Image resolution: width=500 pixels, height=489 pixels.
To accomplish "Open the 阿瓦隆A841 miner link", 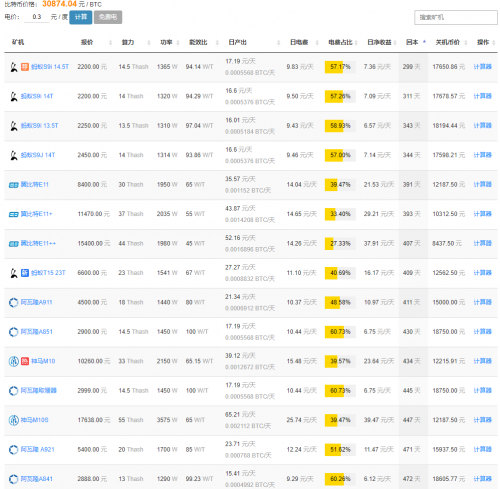I will point(37,479).
